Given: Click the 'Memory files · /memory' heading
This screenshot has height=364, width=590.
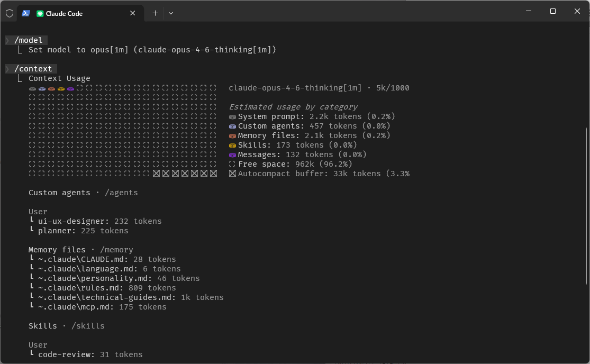Looking at the screenshot, I should click(x=81, y=250).
